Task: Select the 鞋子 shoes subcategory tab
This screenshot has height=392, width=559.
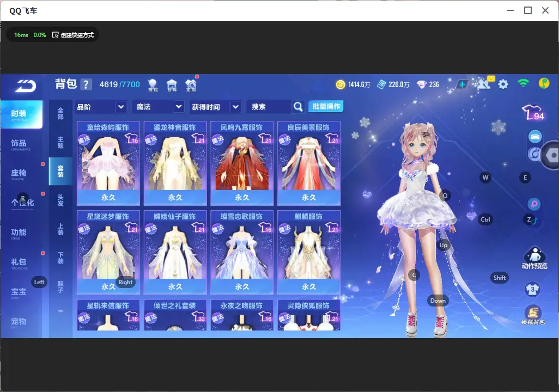Action: tap(60, 287)
